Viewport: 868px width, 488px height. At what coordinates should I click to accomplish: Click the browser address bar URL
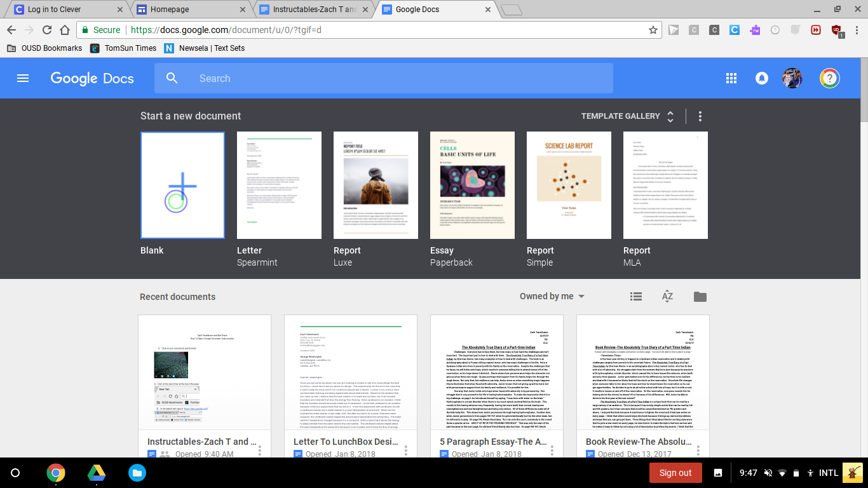[x=226, y=30]
